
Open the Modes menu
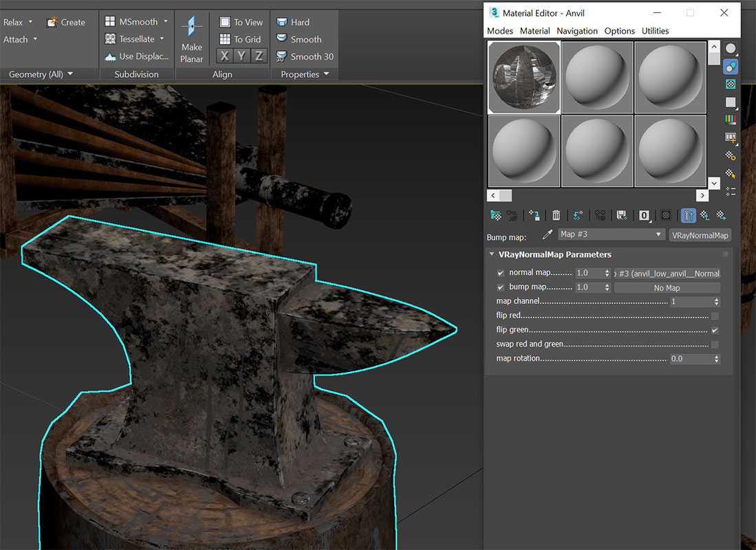(x=500, y=31)
